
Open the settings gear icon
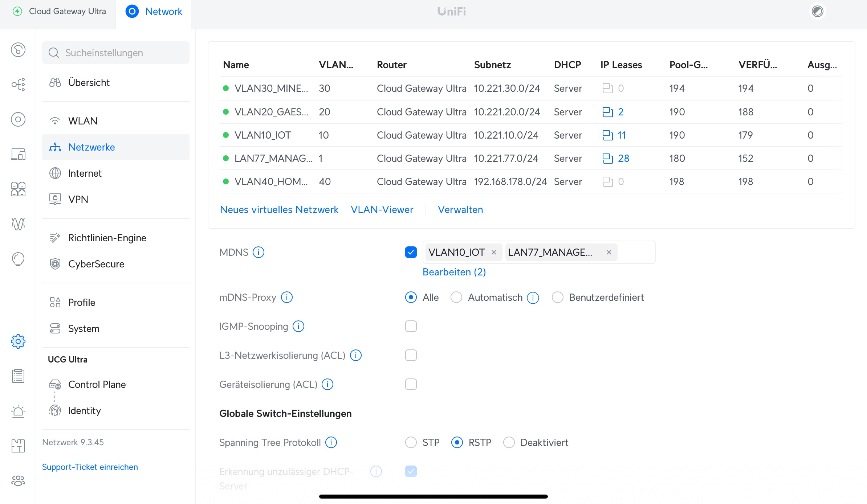18,341
